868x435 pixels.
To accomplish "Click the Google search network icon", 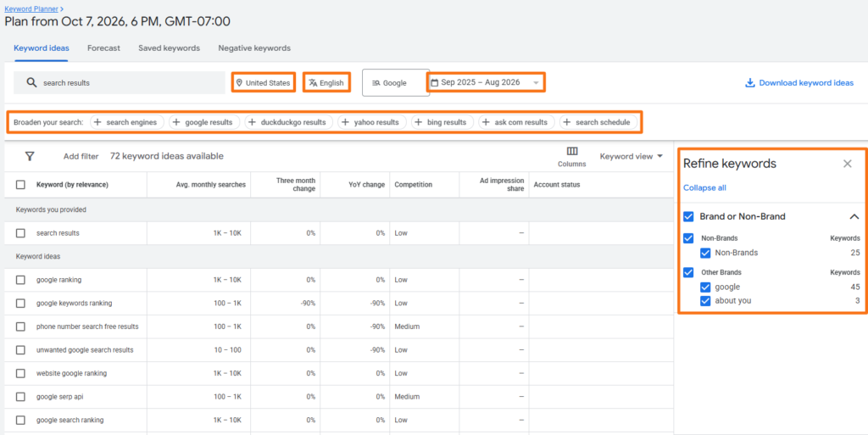I will pyautogui.click(x=376, y=83).
